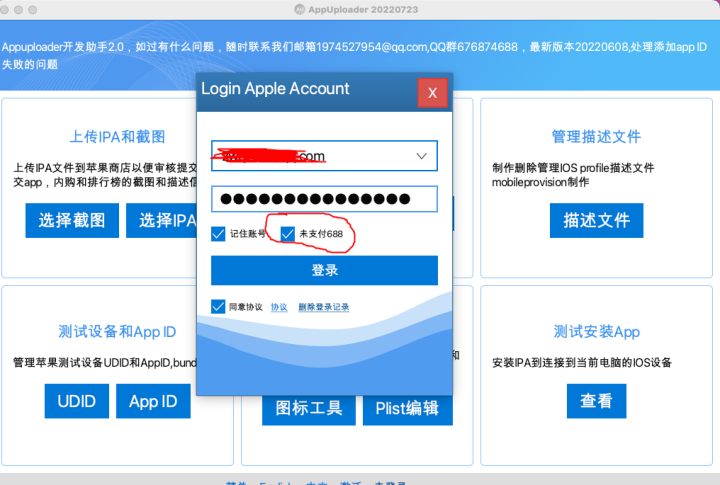
Task: Click the mobileprovision制作 description text
Action: (x=540, y=182)
